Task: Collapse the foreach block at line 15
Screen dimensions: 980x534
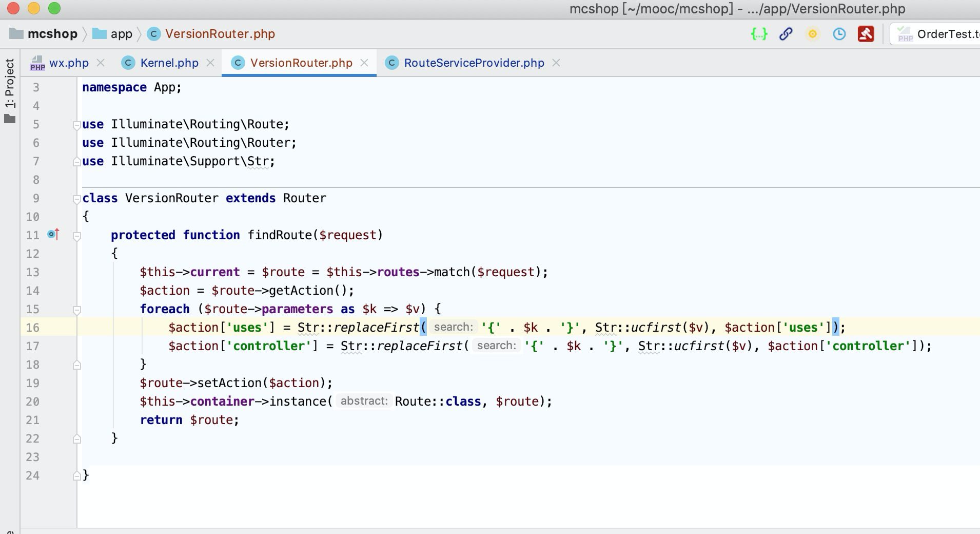Action: [x=77, y=310]
